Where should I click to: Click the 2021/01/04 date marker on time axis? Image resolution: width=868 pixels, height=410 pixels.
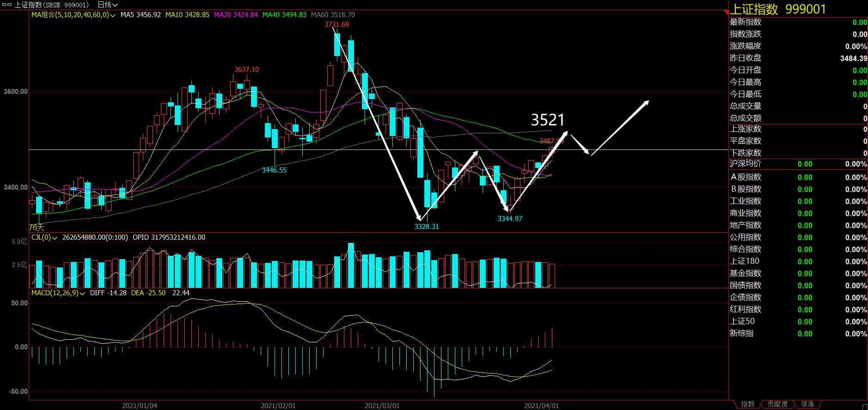coord(139,406)
